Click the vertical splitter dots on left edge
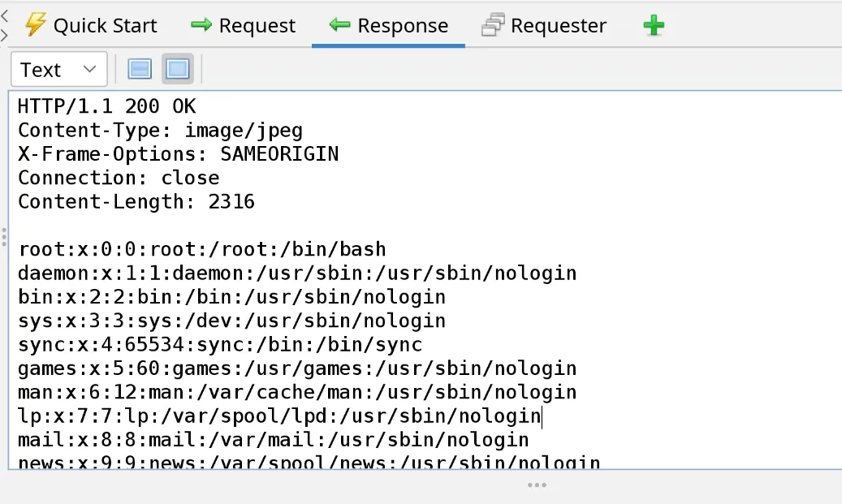Image resolution: width=842 pixels, height=504 pixels. pyautogui.click(x=4, y=237)
